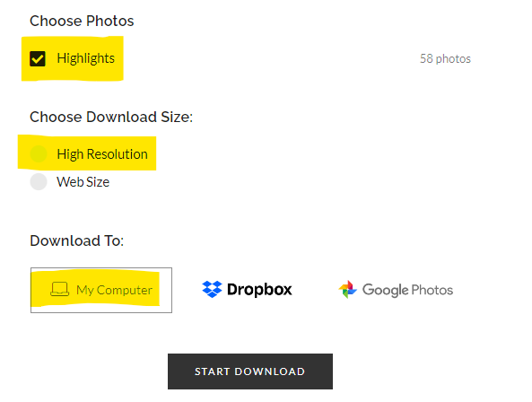Click the Google Photos pinwheel icon
The width and height of the screenshot is (532, 402).
[x=348, y=289]
